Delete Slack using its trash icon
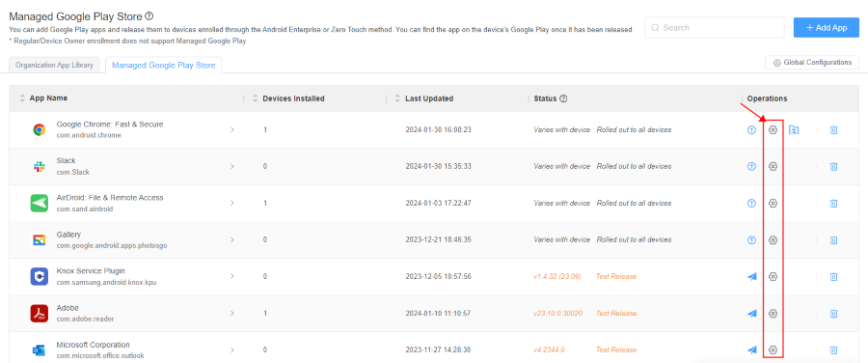This screenshot has height=363, width=868. (833, 166)
